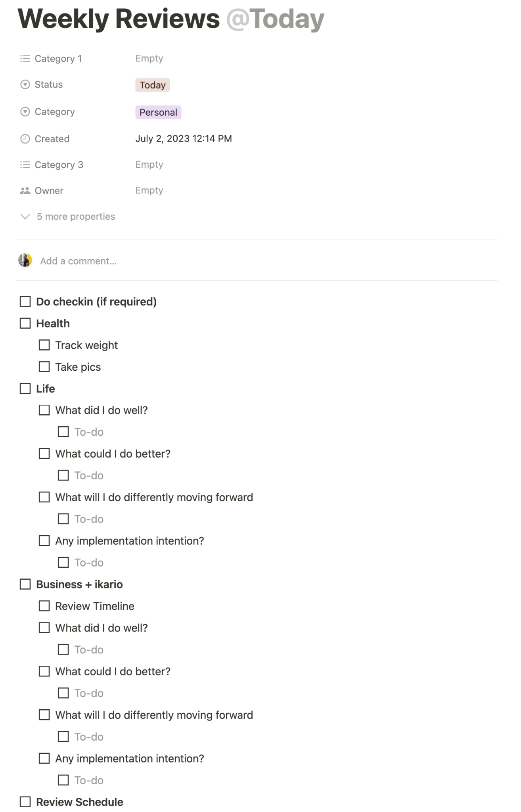Click the Category 1 list property icon
The height and width of the screenshot is (812, 521).
point(25,59)
